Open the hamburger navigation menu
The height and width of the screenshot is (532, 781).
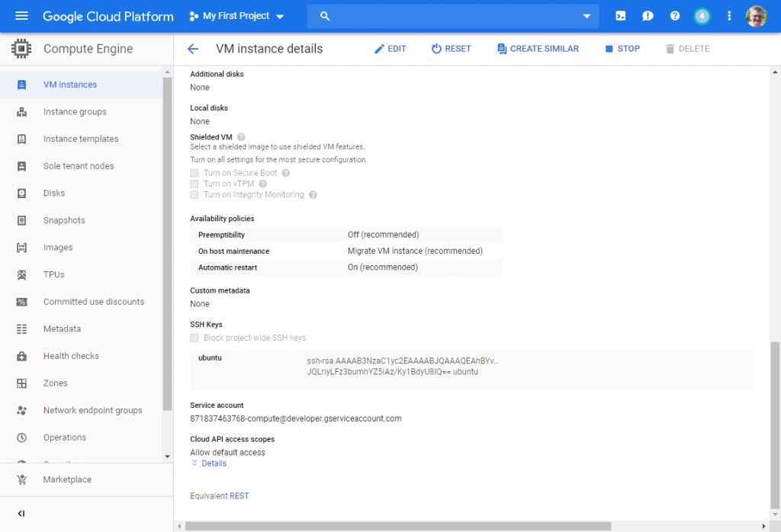[21, 16]
